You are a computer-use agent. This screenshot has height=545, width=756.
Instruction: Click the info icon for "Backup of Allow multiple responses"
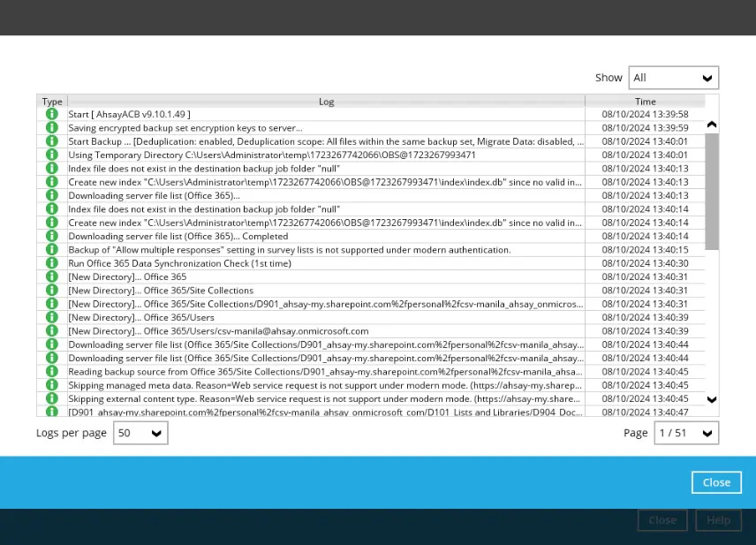click(51, 249)
